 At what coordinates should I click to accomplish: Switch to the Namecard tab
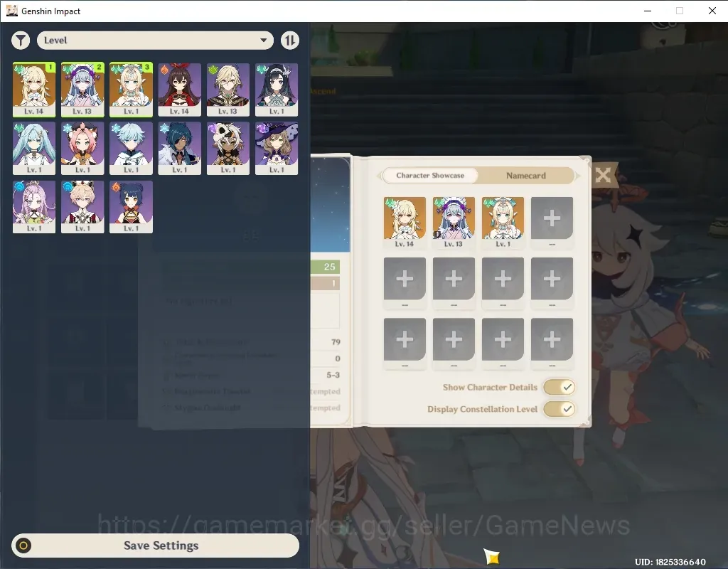point(525,176)
